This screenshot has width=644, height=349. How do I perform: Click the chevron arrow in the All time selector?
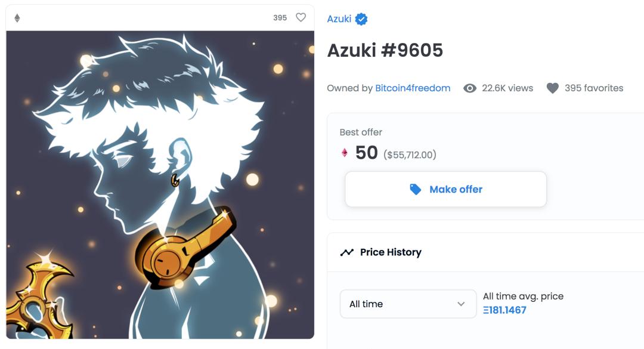point(461,304)
